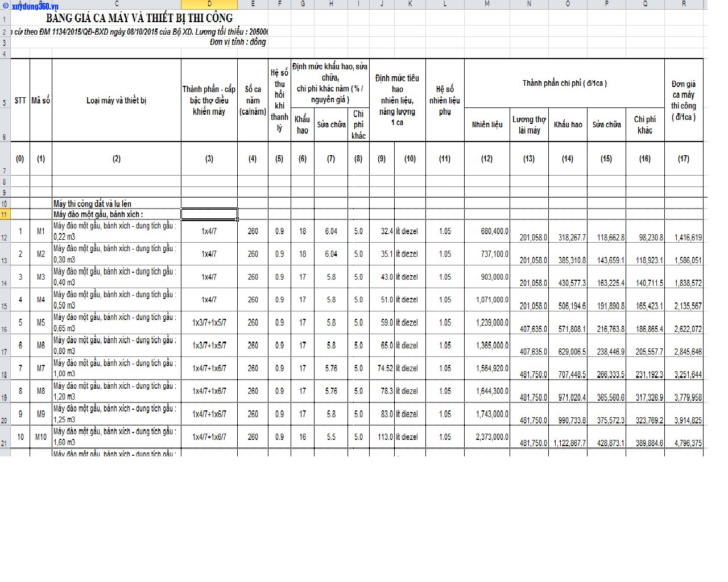The height and width of the screenshot is (582, 728).
Task: Click the code cell "M5"
Action: (41, 323)
